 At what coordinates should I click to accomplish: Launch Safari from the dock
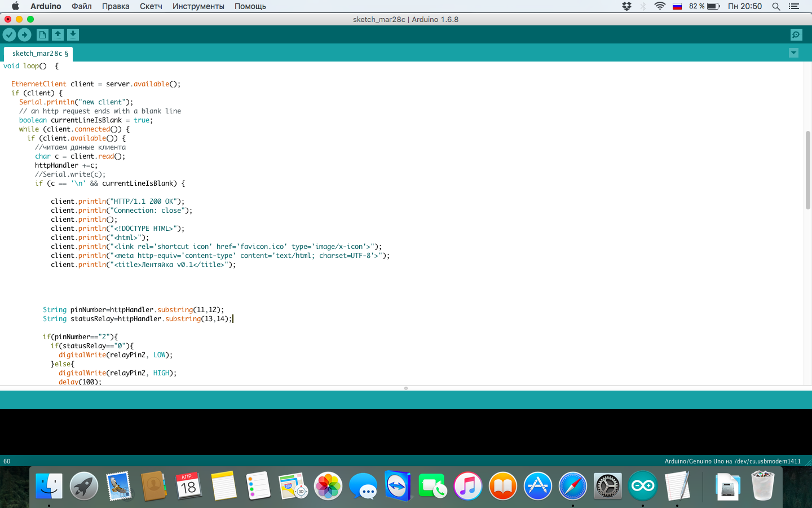point(572,486)
